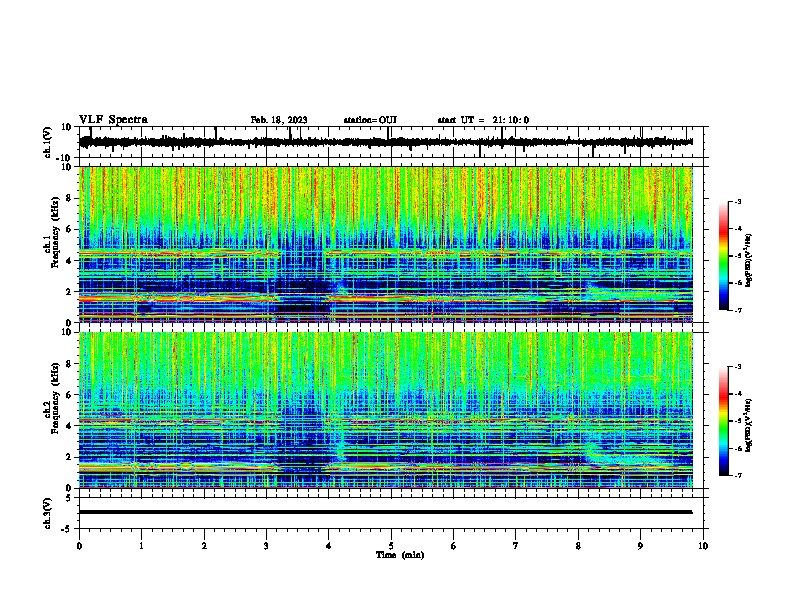Viewport: 792px width, 612px height.
Task: Select the "start UT = 21:10:0" header text
Action: 483,120
